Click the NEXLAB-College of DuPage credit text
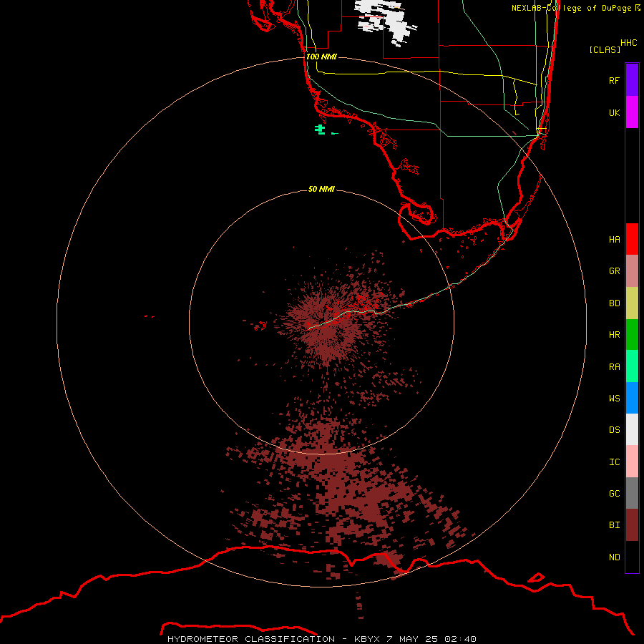Image resolution: width=644 pixels, height=644 pixels. 576,8
